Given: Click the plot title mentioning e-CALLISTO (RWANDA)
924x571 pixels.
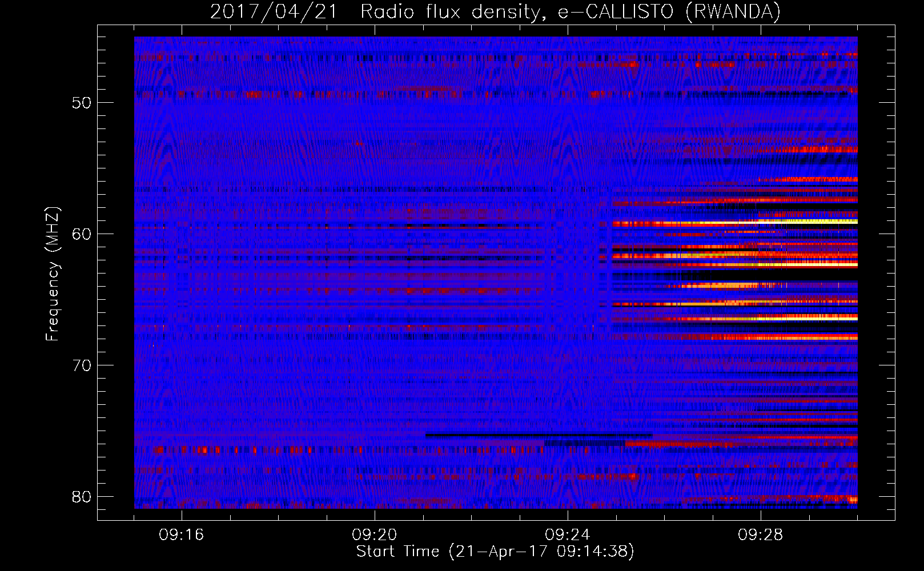Looking at the screenshot, I should coord(495,11).
